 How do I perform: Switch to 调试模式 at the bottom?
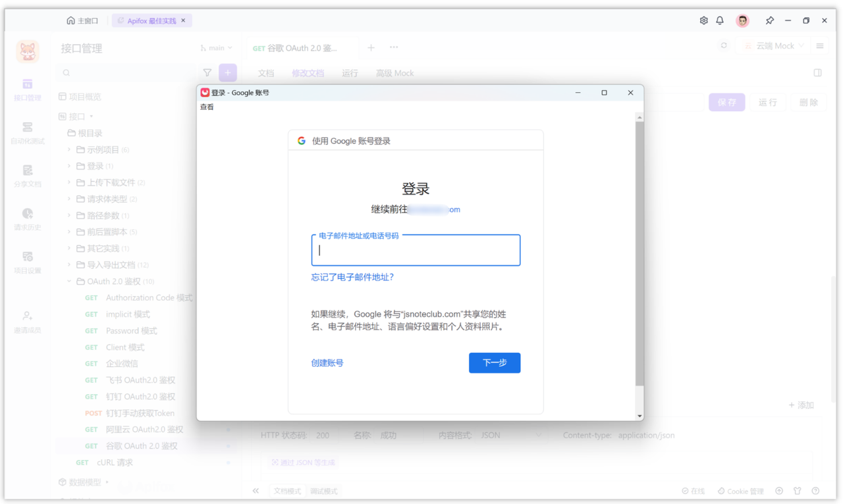click(x=323, y=491)
